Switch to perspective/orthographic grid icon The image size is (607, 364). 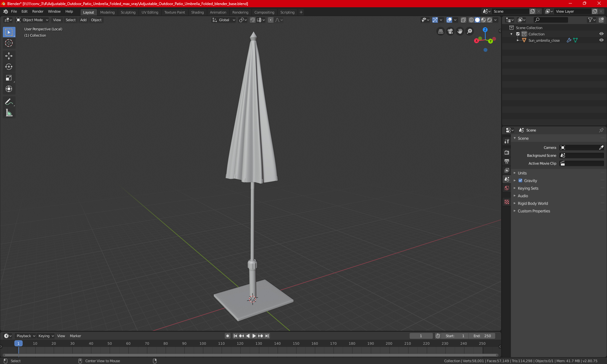pyautogui.click(x=440, y=31)
